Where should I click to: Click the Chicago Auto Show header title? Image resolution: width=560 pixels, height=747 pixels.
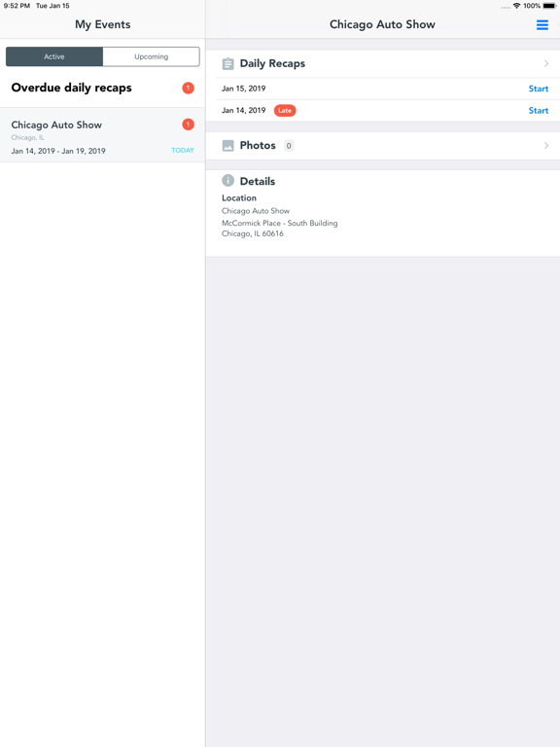point(382,24)
